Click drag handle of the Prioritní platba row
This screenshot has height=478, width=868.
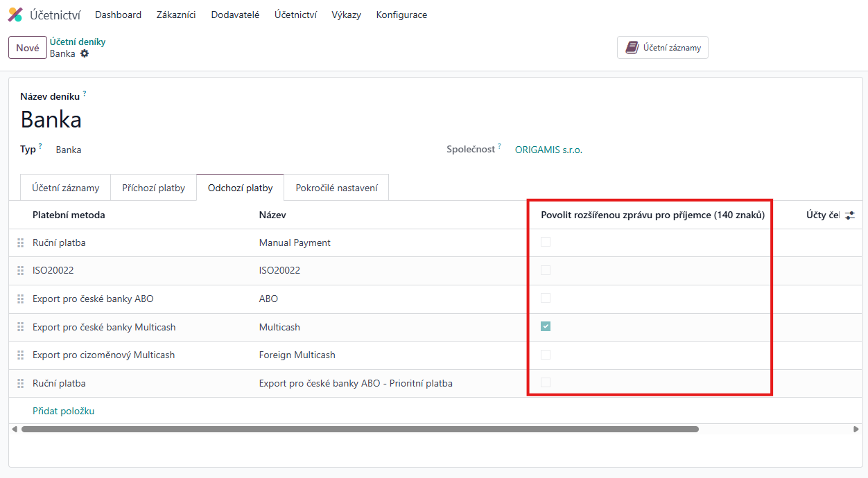(x=20, y=383)
